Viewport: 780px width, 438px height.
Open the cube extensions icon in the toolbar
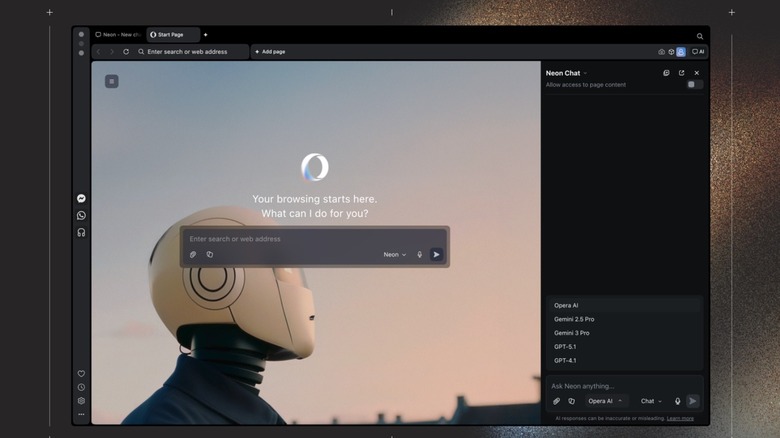click(671, 52)
